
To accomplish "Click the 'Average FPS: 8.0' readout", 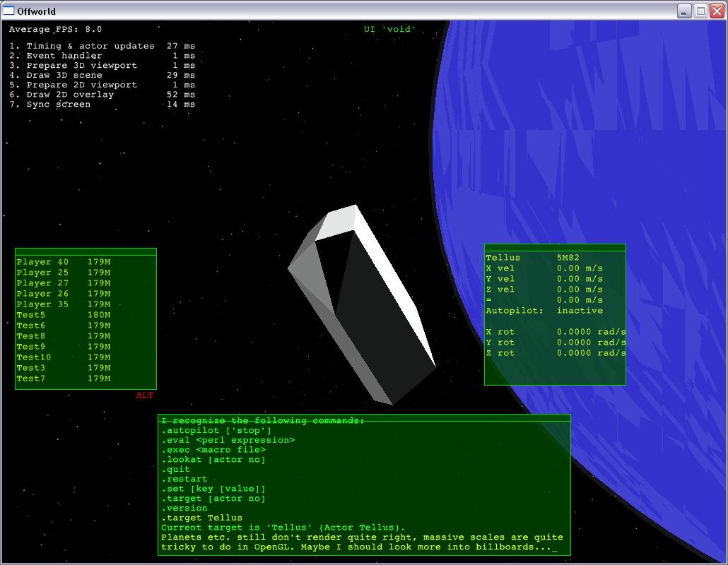I will click(55, 29).
